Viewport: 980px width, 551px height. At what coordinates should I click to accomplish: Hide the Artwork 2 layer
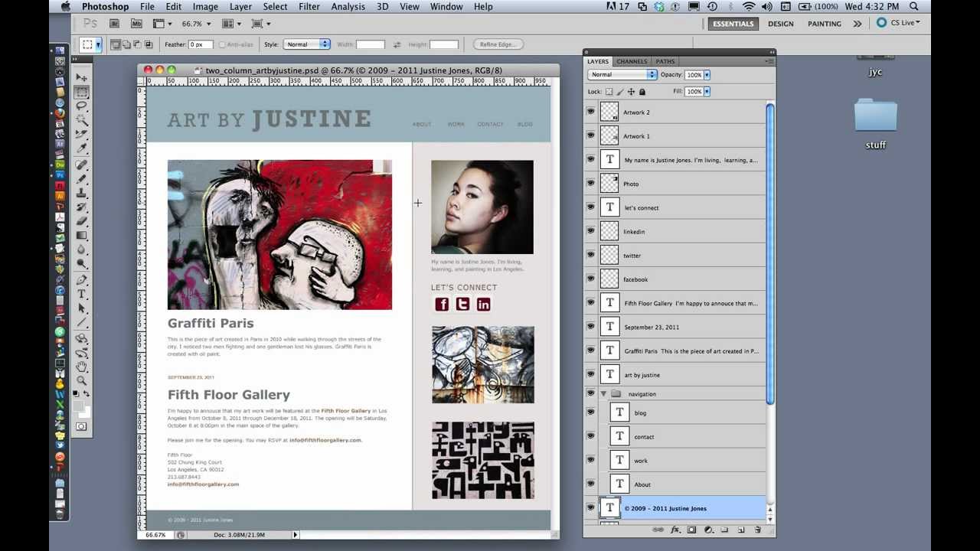point(590,112)
